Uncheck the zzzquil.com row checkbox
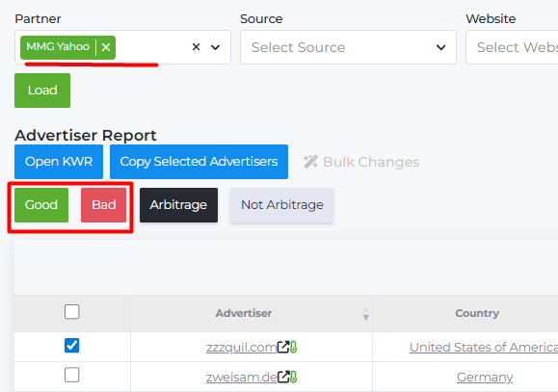The width and height of the screenshot is (558, 392). click(72, 346)
